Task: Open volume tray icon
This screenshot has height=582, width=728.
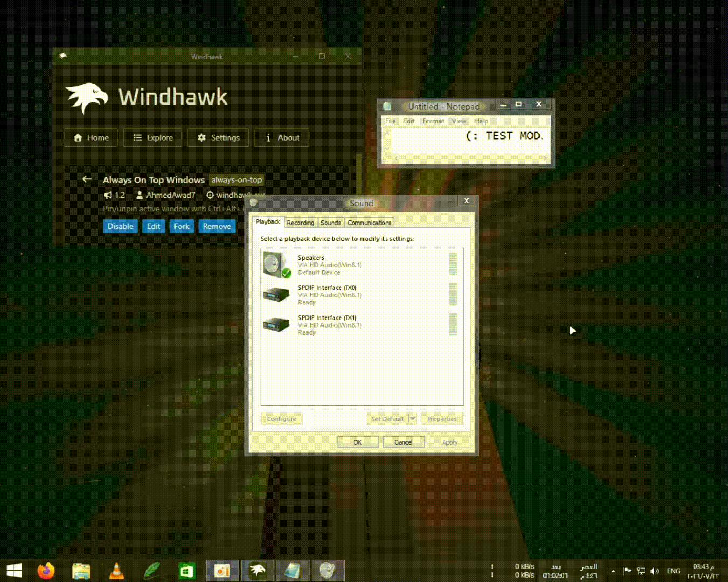Action: (654, 571)
